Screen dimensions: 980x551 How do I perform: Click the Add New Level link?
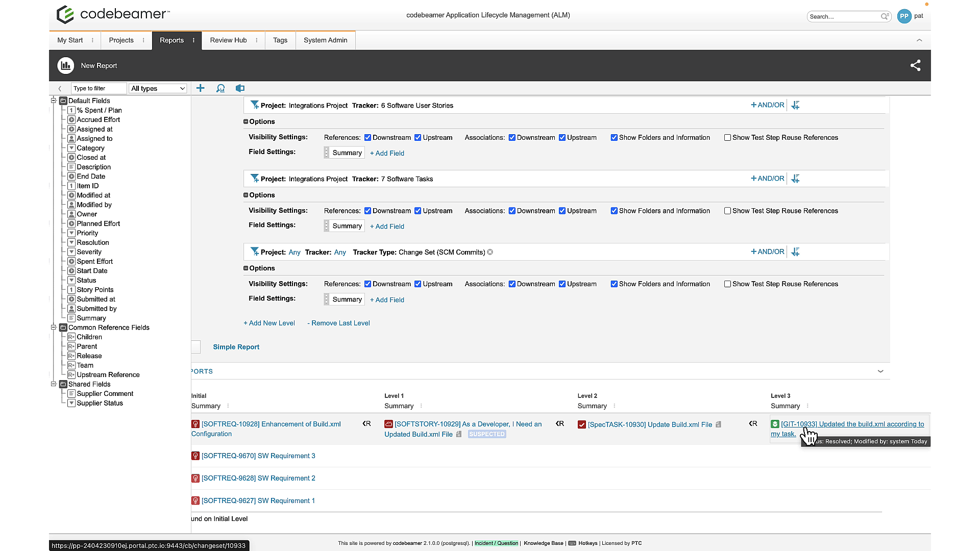pyautogui.click(x=269, y=323)
